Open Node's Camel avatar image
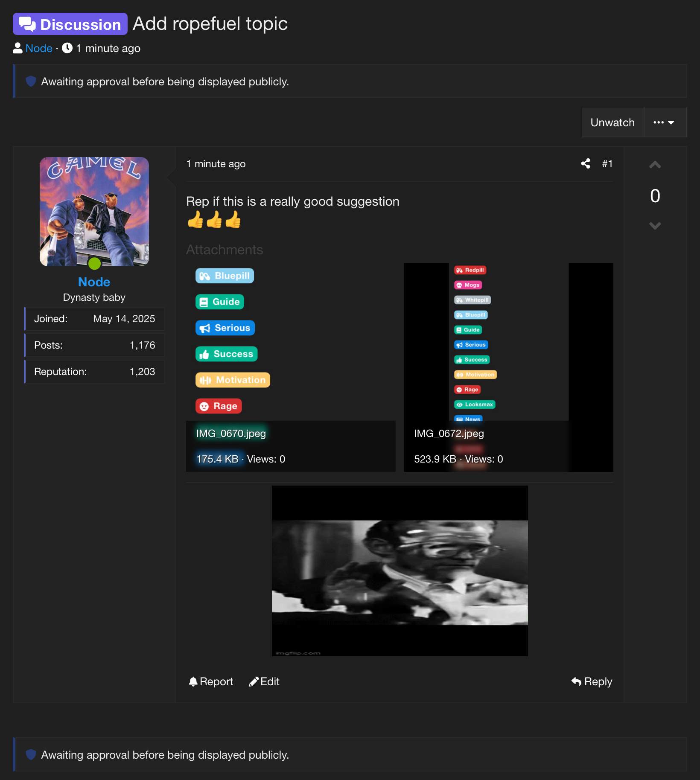700x780 pixels. click(94, 212)
